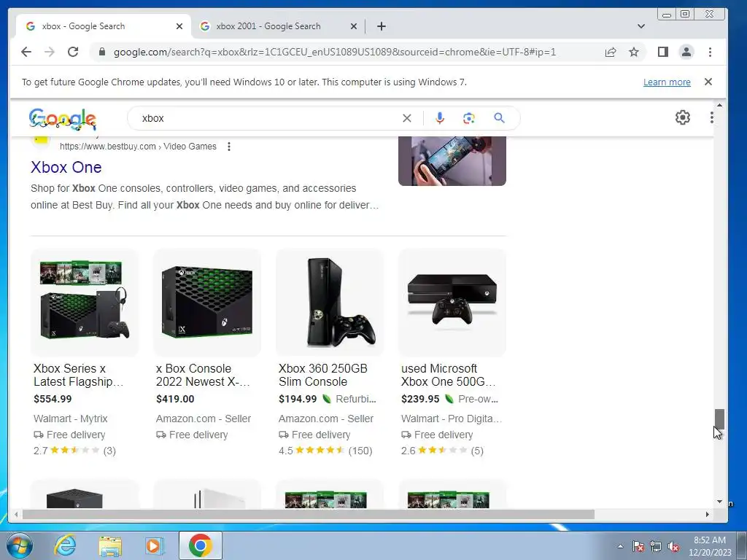Click the $194.99 price text

(298, 399)
